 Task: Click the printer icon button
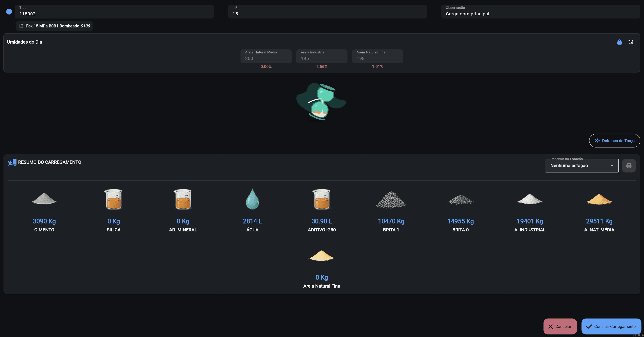click(629, 166)
